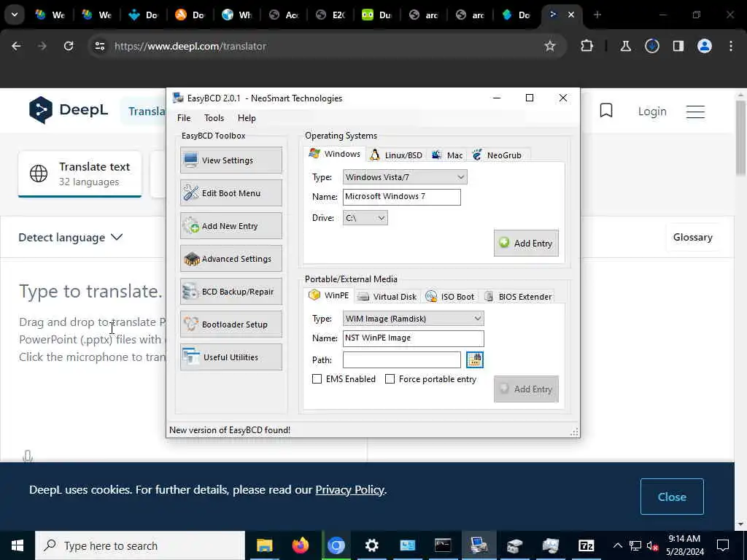747x560 pixels.
Task: Open the EasyBCD Help menu
Action: 247,118
